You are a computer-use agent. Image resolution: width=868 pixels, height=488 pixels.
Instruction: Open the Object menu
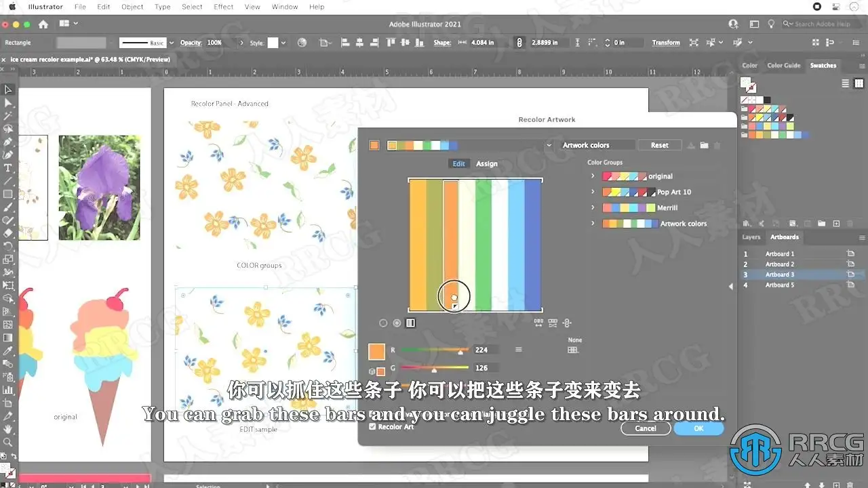132,7
